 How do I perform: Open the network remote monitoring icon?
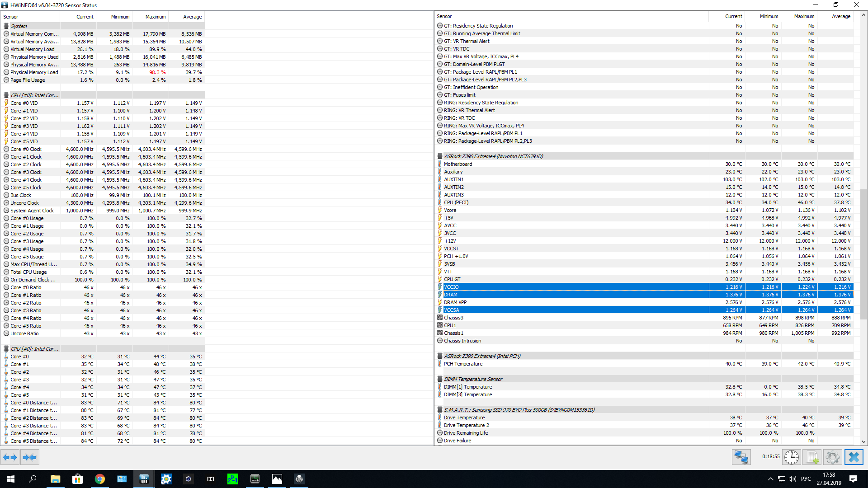click(741, 457)
